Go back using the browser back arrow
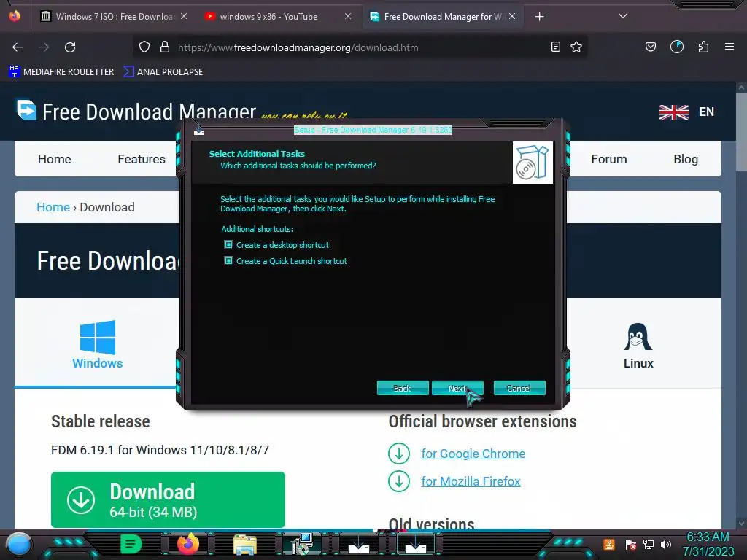Image resolution: width=747 pixels, height=560 pixels. click(18, 47)
